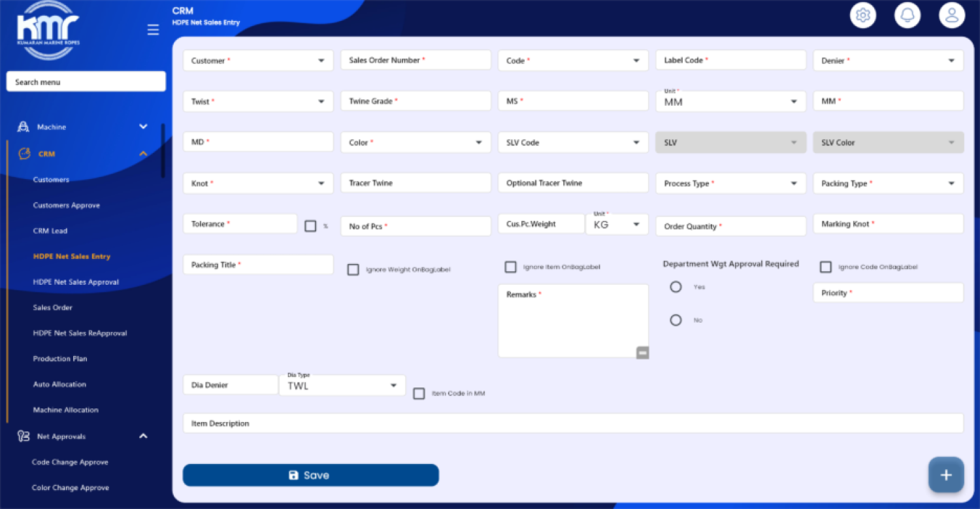Open HDPE Net Sales Approval menu item
Image resolution: width=980 pixels, height=509 pixels.
pos(76,282)
